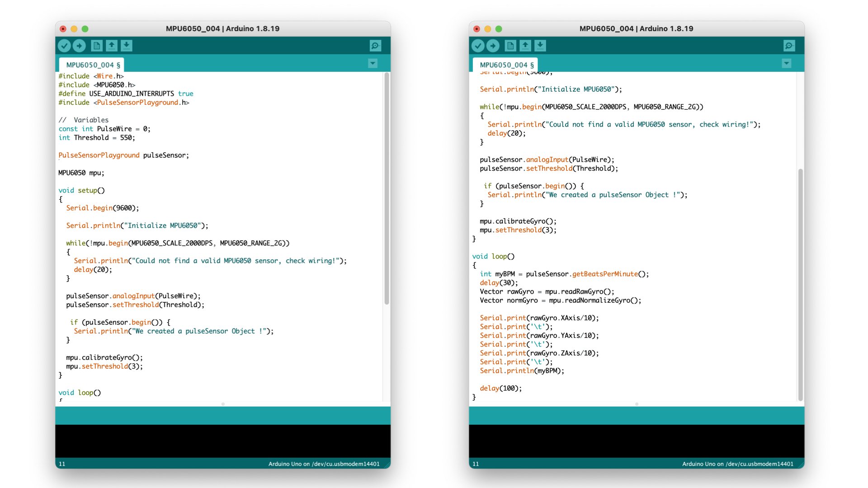868x488 pixels.
Task: Click 'pulseSensor.analogInput(PulseWire);' in right editor
Action: [547, 160]
